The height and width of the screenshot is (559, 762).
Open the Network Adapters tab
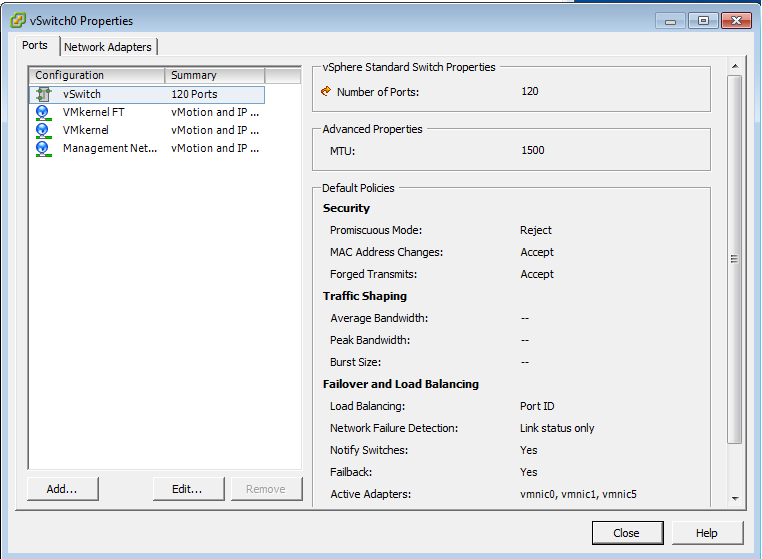(x=108, y=47)
